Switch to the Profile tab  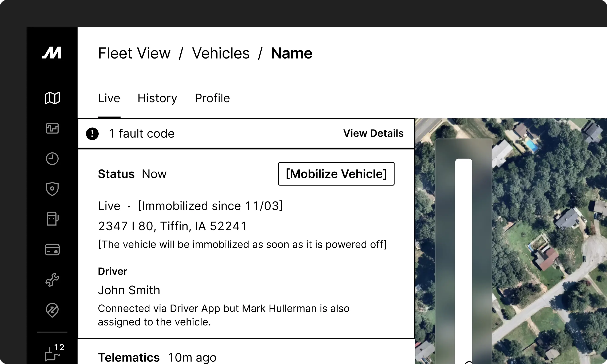click(212, 98)
